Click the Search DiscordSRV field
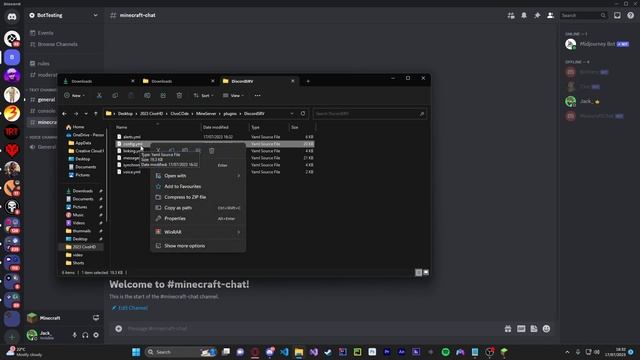This screenshot has width=640, height=360. pyautogui.click(x=370, y=113)
